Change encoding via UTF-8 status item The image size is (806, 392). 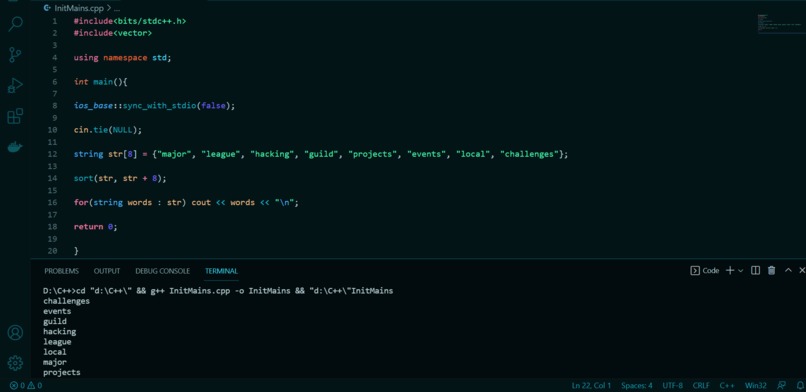(672, 385)
